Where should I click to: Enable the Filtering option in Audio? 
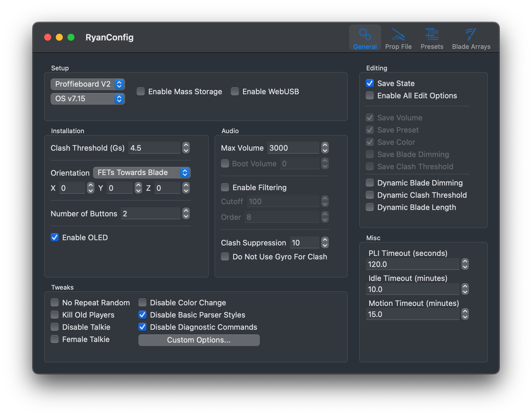coord(225,187)
